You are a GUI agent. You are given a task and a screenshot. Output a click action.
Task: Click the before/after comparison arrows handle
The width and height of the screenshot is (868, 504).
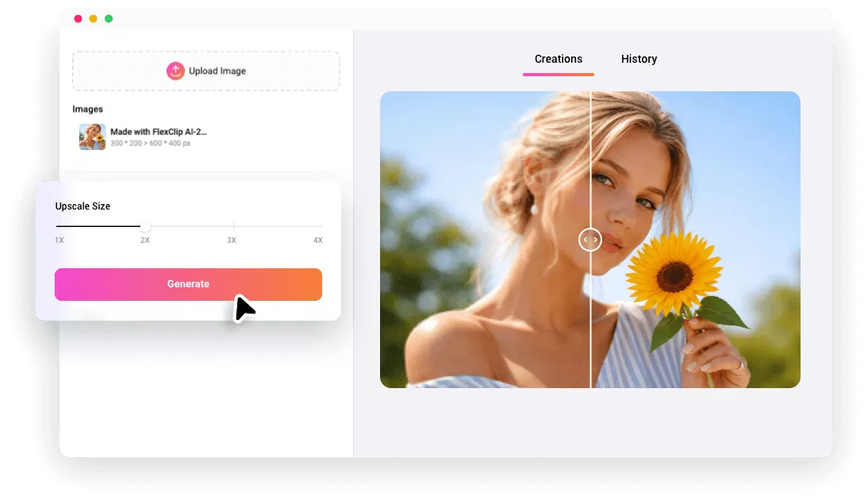(590, 239)
